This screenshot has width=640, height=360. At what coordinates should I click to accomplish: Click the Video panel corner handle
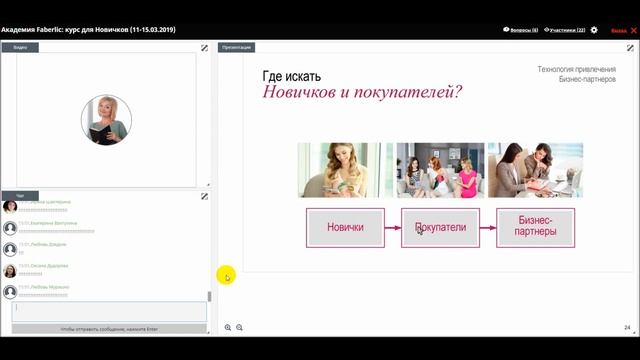coord(208,185)
